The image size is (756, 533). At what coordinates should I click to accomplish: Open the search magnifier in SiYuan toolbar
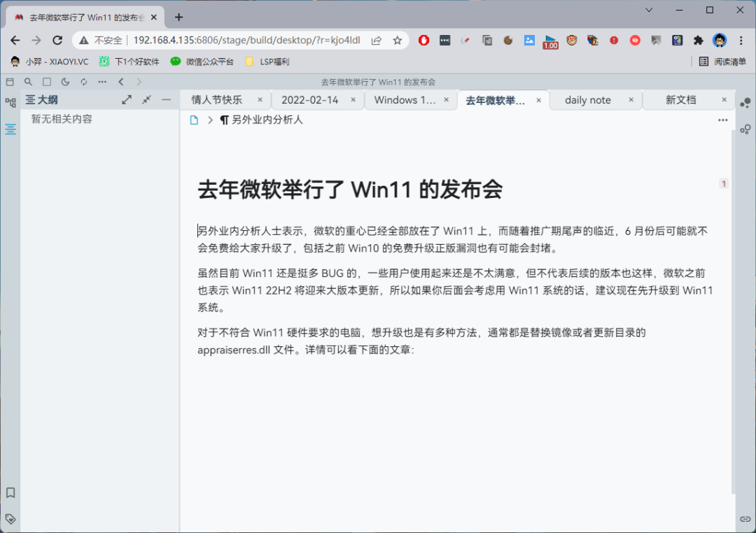click(29, 82)
